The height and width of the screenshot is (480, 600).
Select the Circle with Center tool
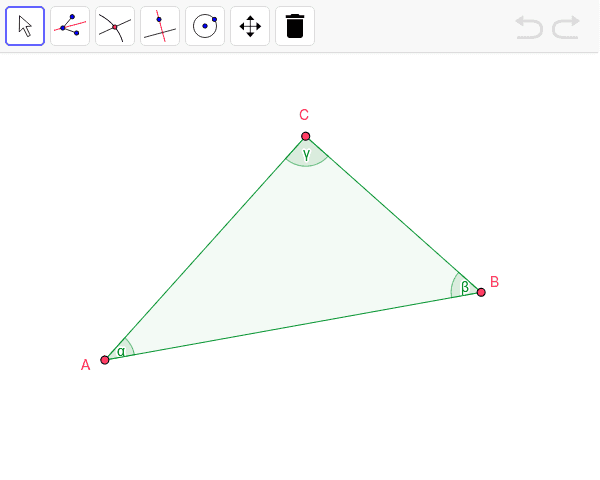[205, 26]
